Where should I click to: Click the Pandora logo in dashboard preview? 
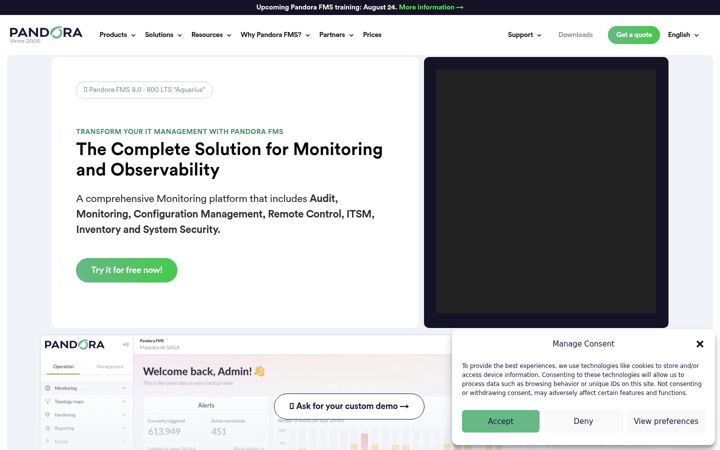click(x=74, y=345)
